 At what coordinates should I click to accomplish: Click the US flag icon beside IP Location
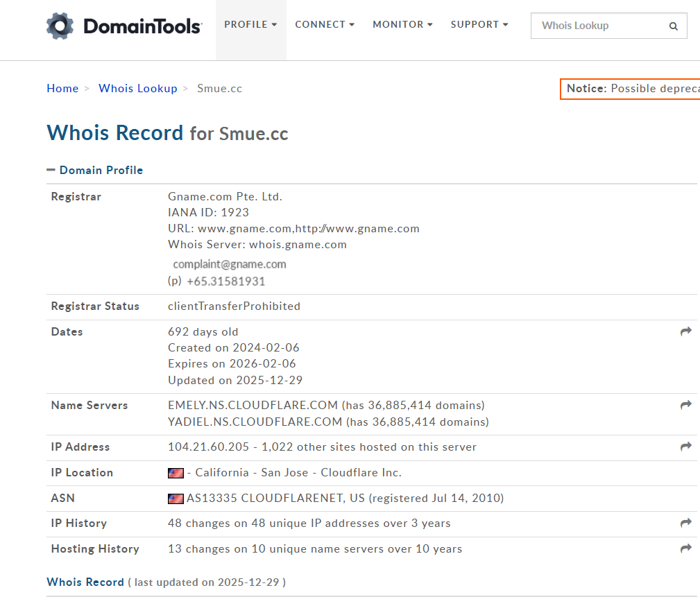point(176,473)
